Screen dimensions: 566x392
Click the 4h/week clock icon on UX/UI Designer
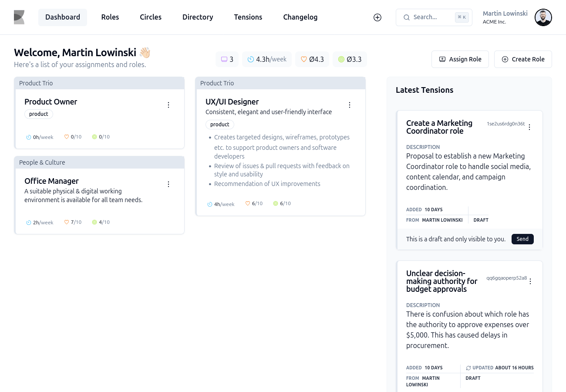(x=209, y=204)
